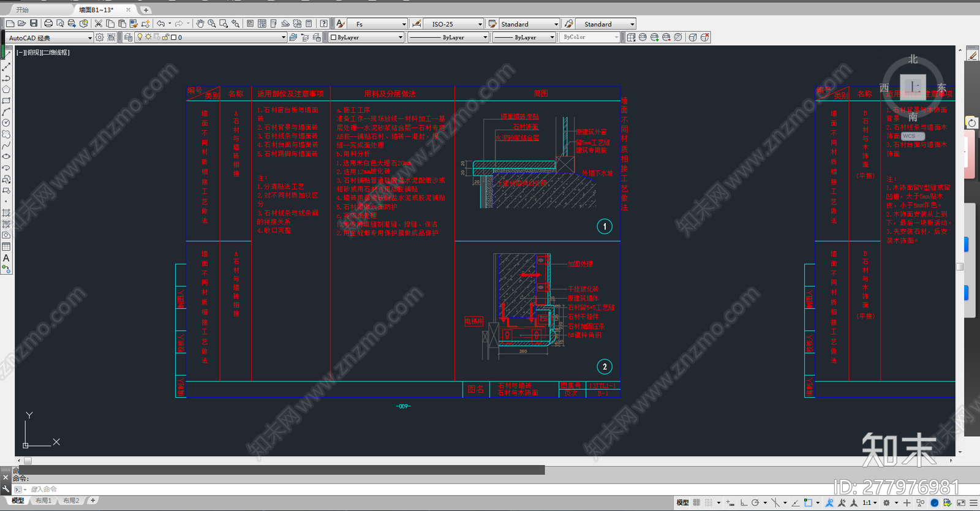Open Workspace Settings gear icon
The width and height of the screenshot is (980, 511).
(x=99, y=37)
